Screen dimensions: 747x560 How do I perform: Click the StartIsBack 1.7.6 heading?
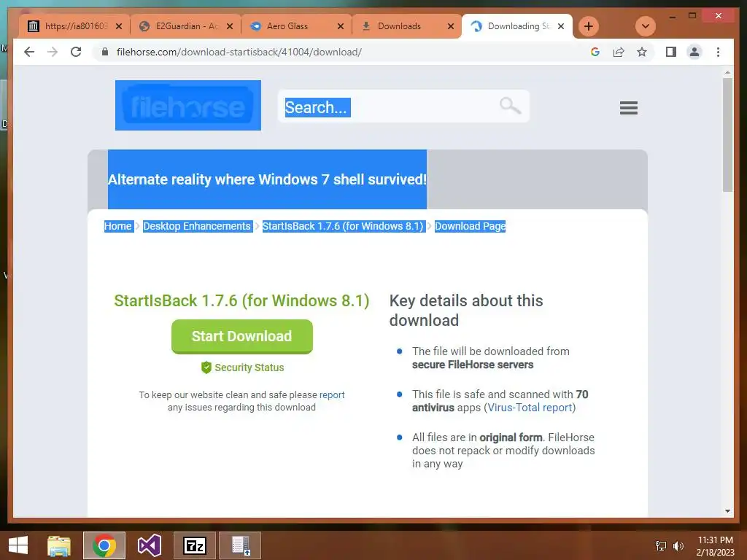(x=241, y=300)
